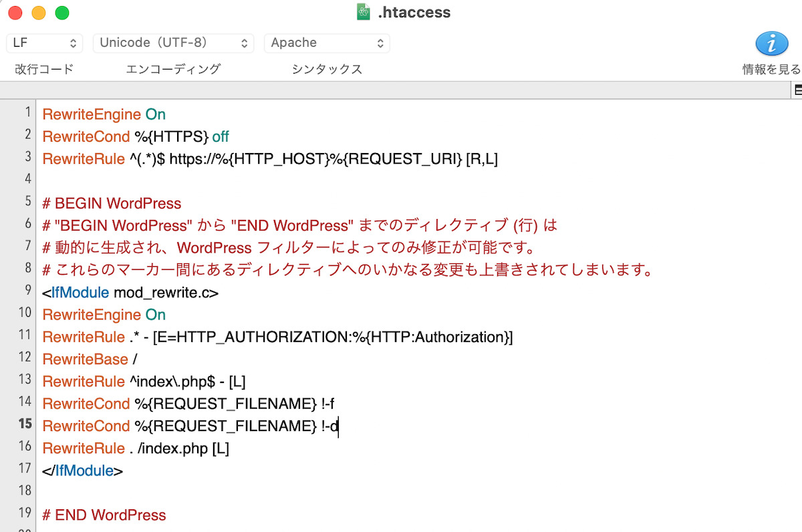Click the horizontal scrollbar area above the editor
802x532 pixels.
click(x=401, y=89)
